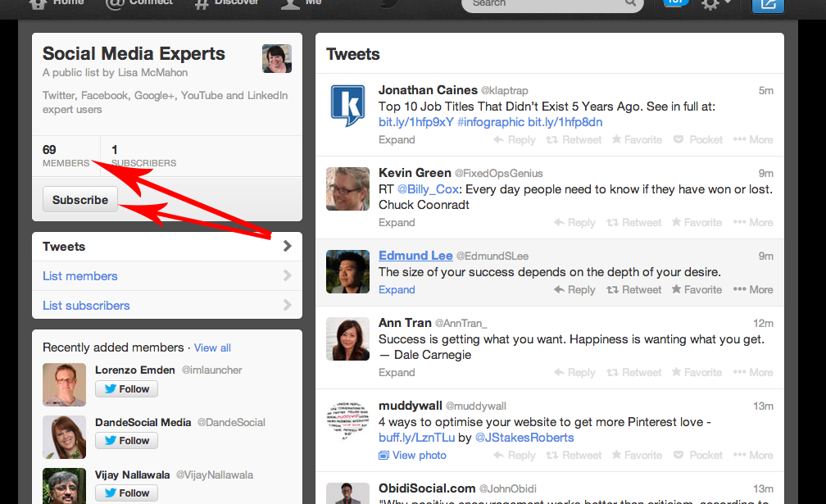This screenshot has height=504, width=826.
Task: Open muddywall's avatar image
Action: coord(347,421)
